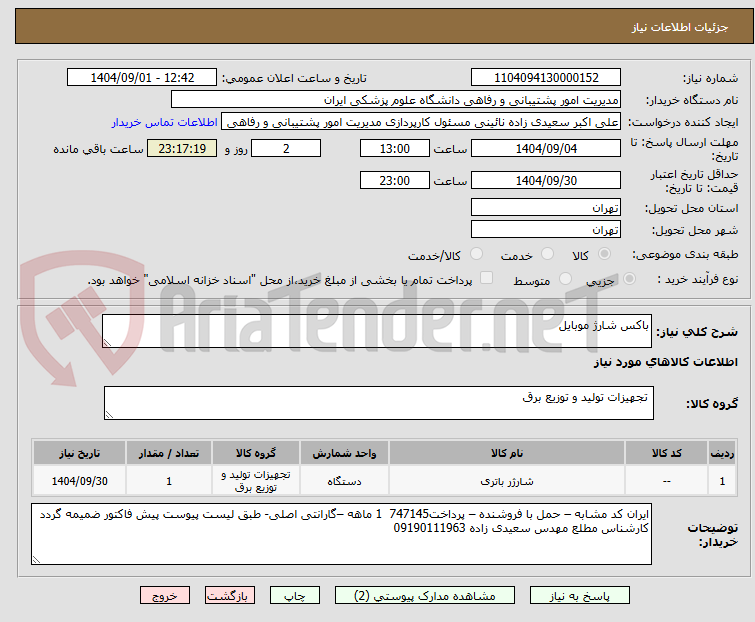Viewport: 755px width, 622px height.
Task: Click the need date cell 1404/09/30 in table
Action: [x=79, y=481]
